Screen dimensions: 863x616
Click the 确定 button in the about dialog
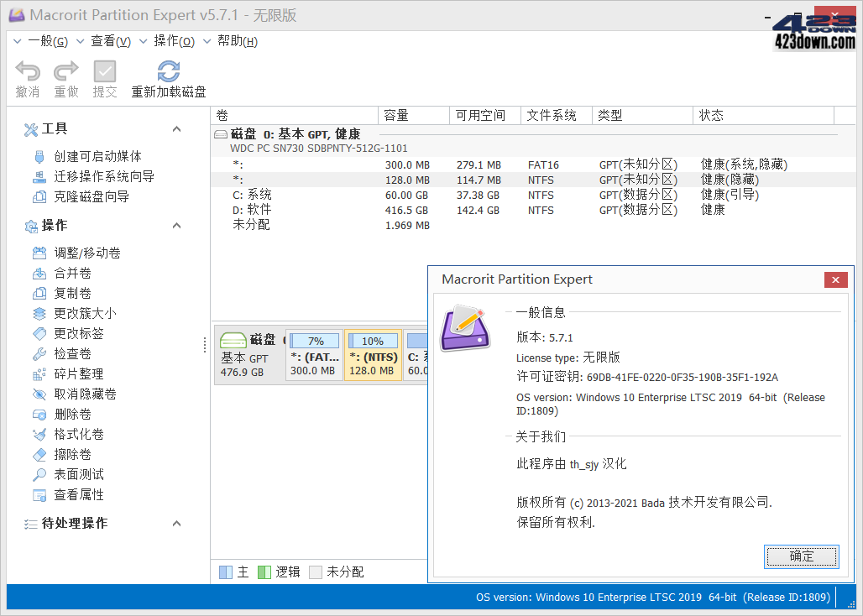click(801, 556)
